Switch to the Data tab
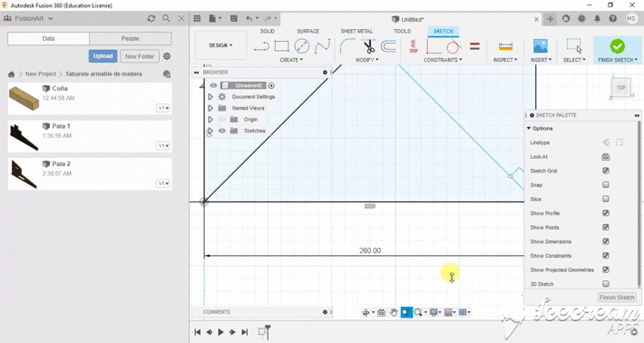The height and width of the screenshot is (343, 644). click(x=48, y=39)
